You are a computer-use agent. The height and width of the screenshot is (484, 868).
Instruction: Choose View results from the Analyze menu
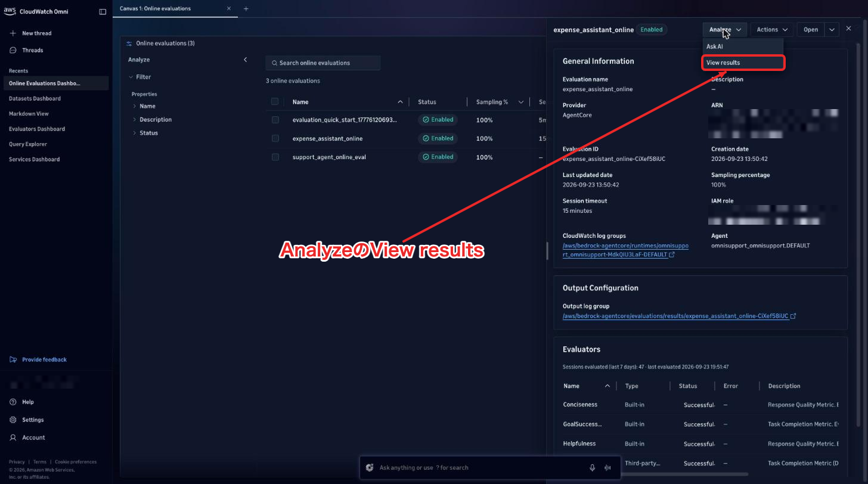coord(743,63)
